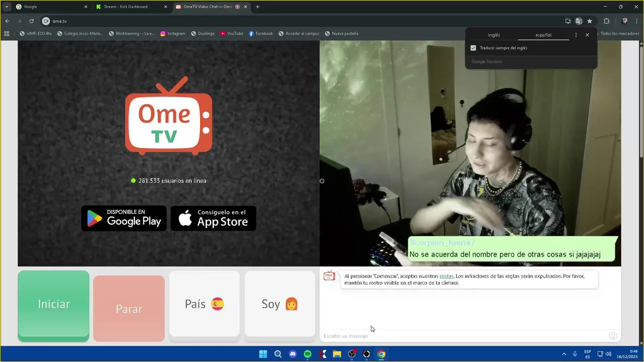This screenshot has height=362, width=644.
Task: Close the Stream - Kick Dashboard tab
Action: pos(166,7)
